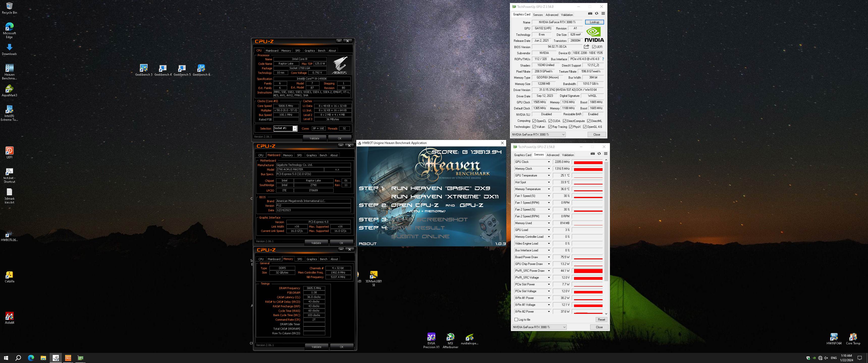Launch Intel Extreme Tuning desktop shortcut
The image size is (868, 363).
9,113
